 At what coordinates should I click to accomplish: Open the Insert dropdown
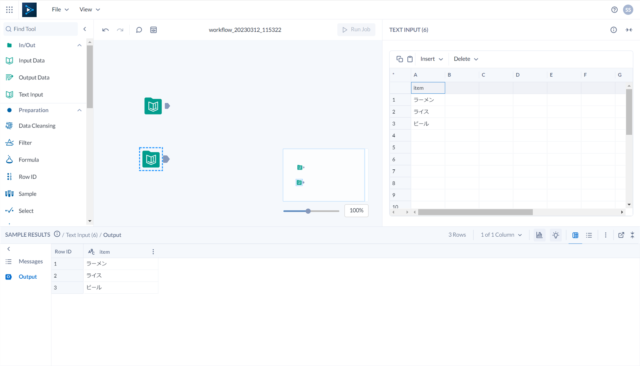point(431,59)
